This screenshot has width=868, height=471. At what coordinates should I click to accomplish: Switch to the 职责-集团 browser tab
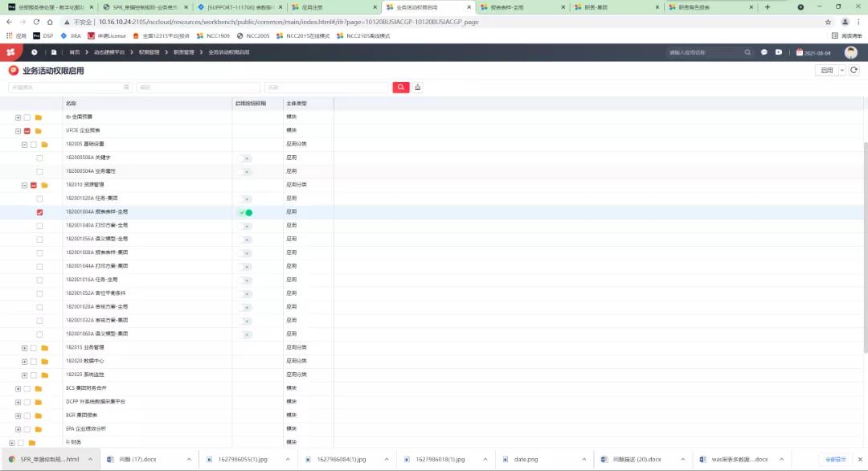pos(616,7)
